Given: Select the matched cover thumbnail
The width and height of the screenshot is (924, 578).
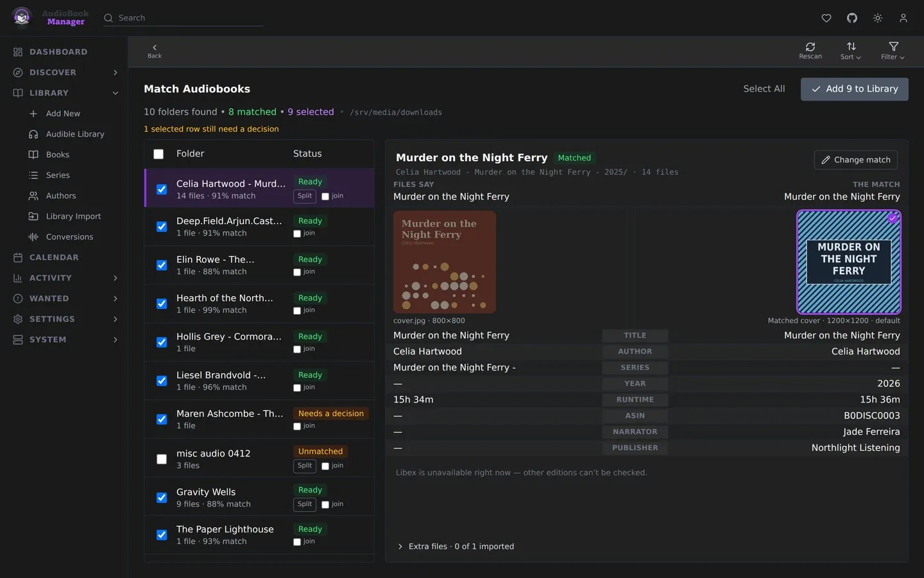Looking at the screenshot, I should pos(848,262).
